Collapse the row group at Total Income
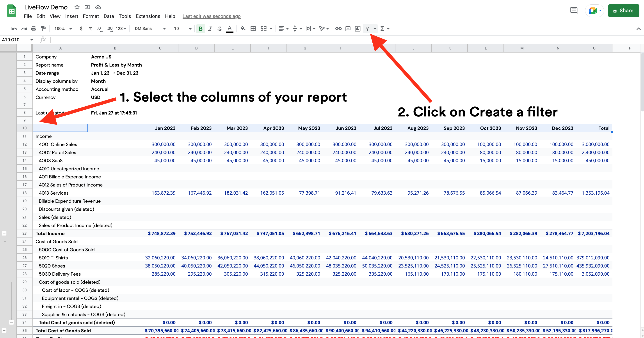Screen dimensions: 644x338 click(x=4, y=233)
